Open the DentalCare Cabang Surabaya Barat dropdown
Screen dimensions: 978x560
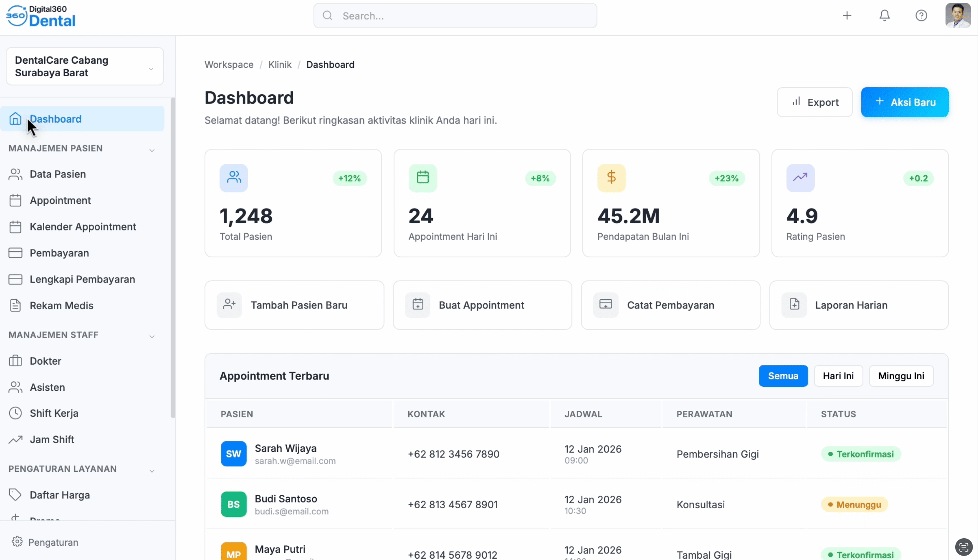(x=85, y=66)
